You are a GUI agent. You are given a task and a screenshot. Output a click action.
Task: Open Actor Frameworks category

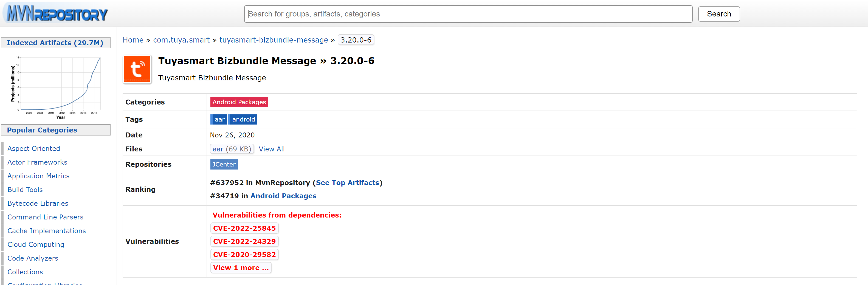point(37,162)
